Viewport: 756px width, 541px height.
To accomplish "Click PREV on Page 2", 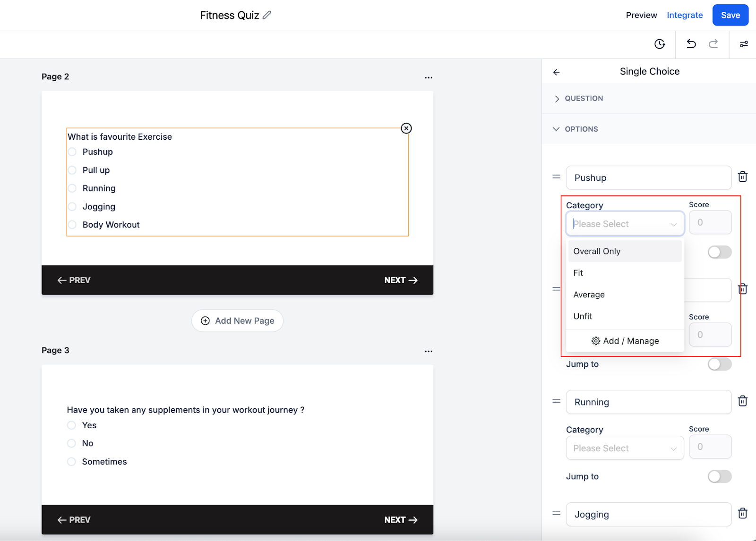I will point(74,280).
